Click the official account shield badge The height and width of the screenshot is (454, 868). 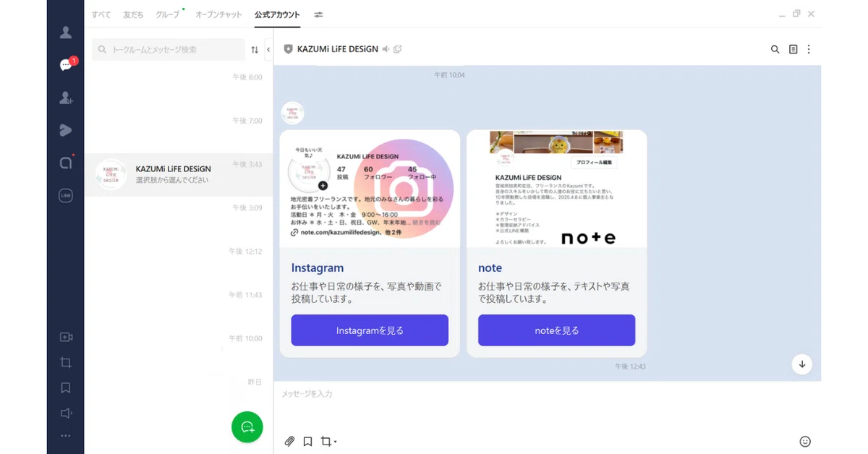(x=289, y=49)
